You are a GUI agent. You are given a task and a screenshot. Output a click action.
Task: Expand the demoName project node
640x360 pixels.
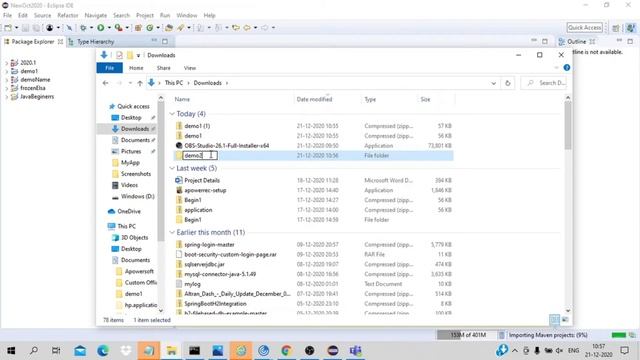(6, 80)
